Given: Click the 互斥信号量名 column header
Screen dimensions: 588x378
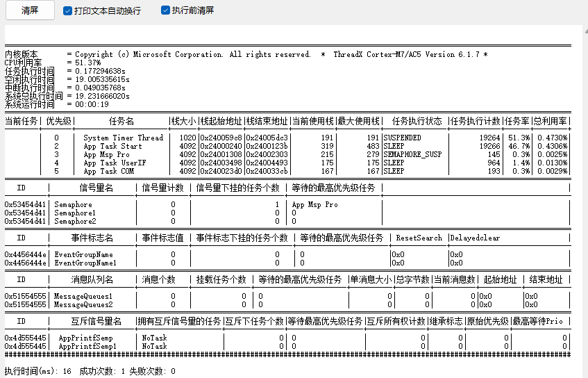Looking at the screenshot, I should coord(96,321).
